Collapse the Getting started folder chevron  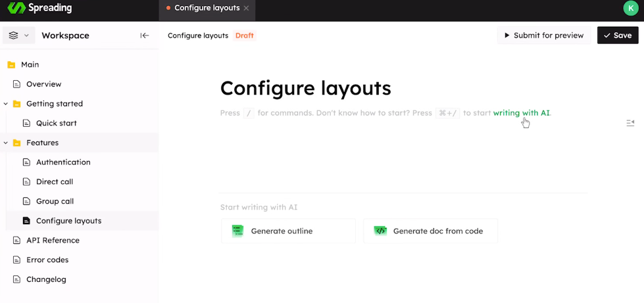[6, 104]
